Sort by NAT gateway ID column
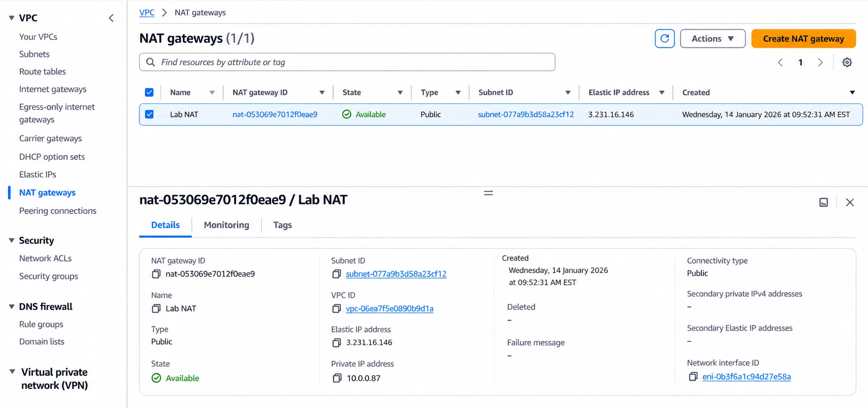Screen dimensions: 868x408 point(322,93)
